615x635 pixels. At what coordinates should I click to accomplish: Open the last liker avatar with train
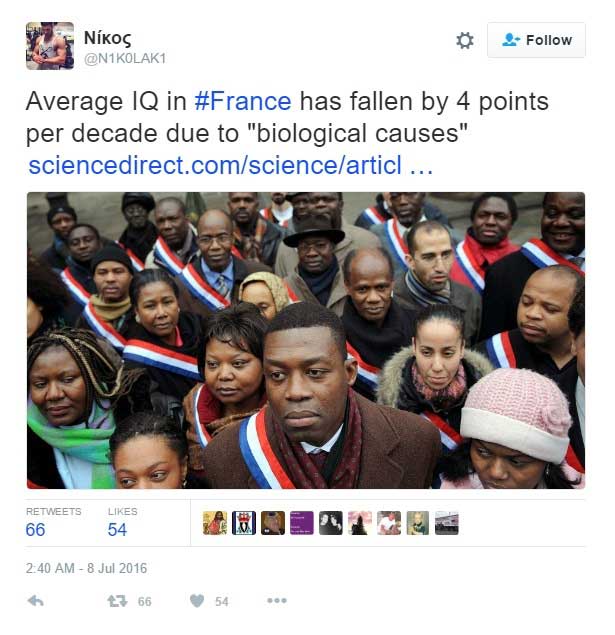[447, 523]
